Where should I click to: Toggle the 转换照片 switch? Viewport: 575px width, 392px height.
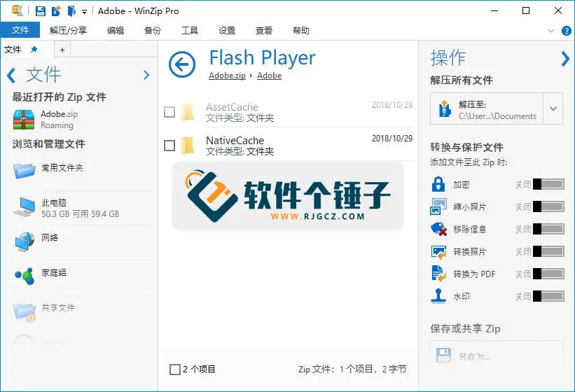click(548, 251)
